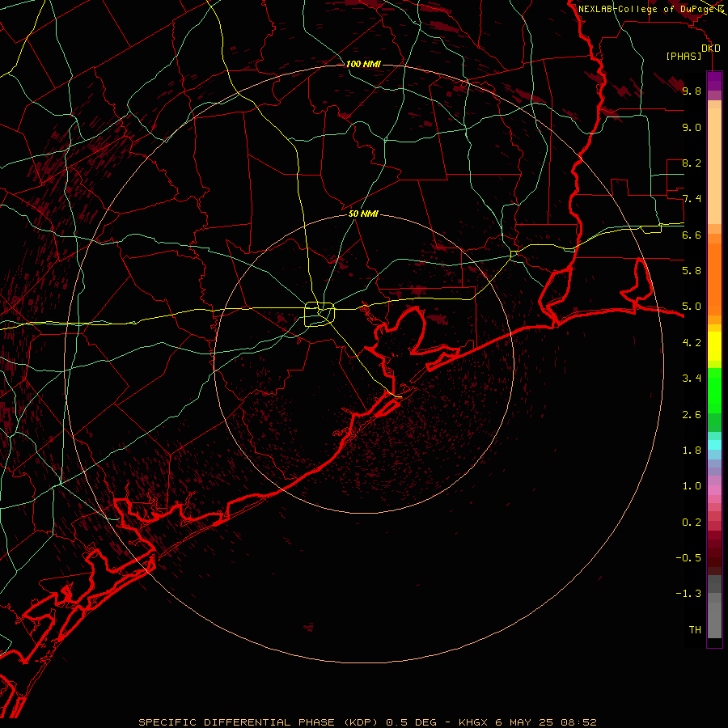Viewport: 728px width, 728px height.
Task: Click the 4.2 value on the color scale
Action: (x=692, y=343)
